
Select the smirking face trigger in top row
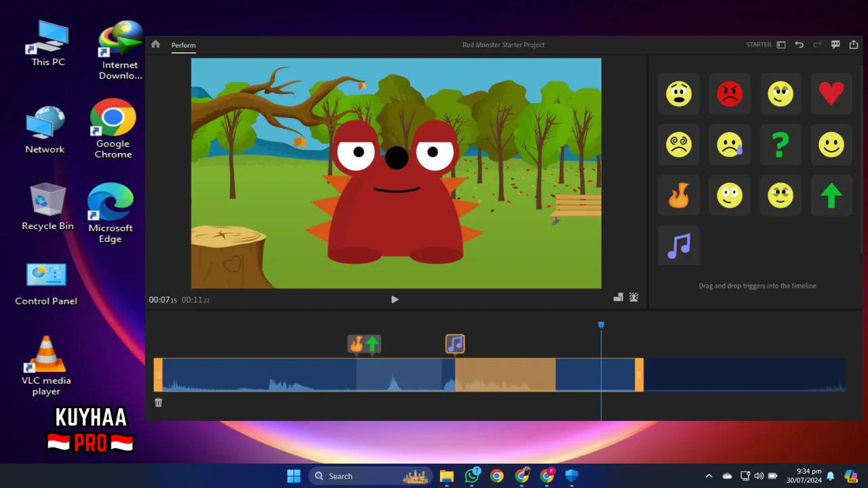pos(781,94)
